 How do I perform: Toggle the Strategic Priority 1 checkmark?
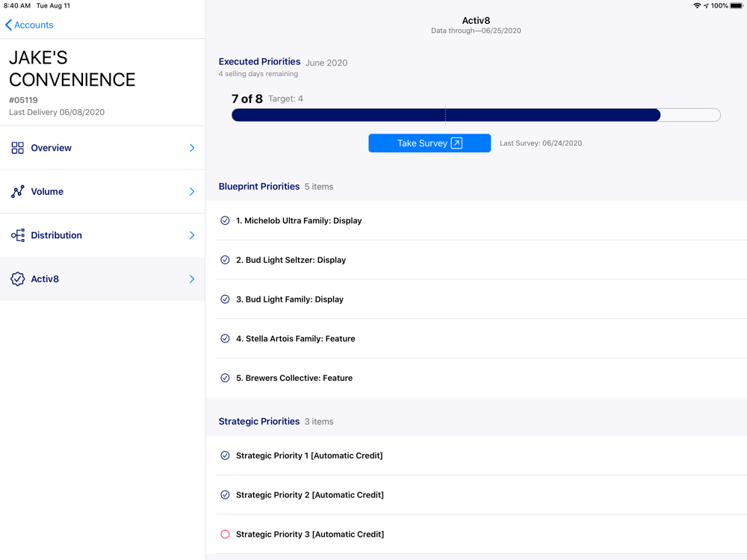click(225, 455)
